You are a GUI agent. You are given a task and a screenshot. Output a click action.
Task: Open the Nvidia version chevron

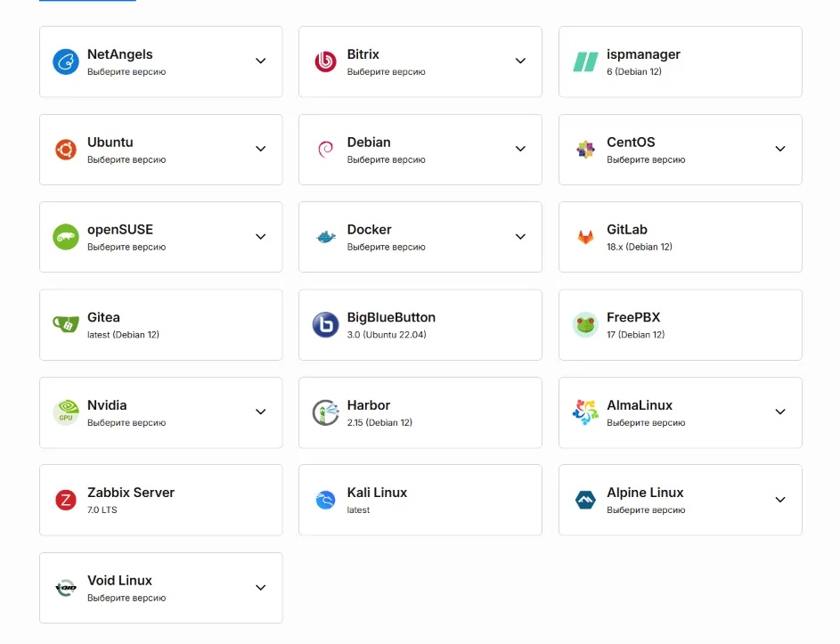tap(260, 412)
